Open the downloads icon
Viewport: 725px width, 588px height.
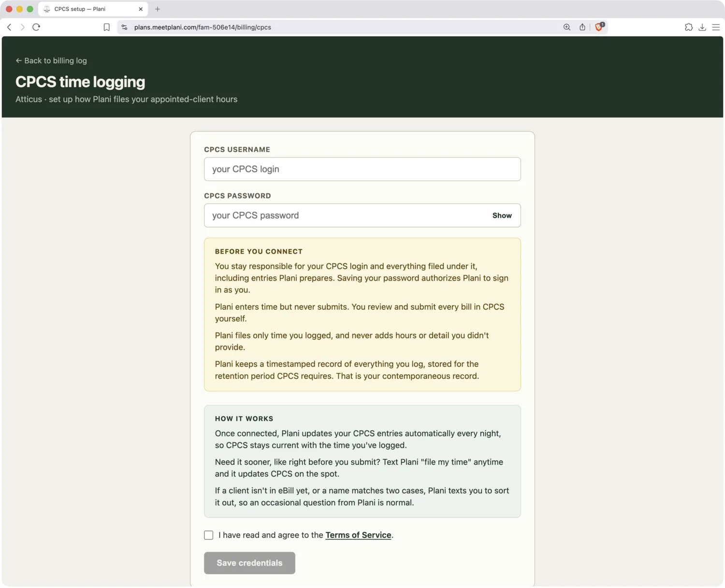pyautogui.click(x=702, y=27)
